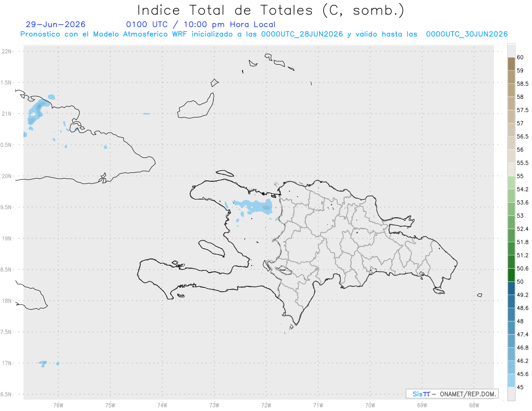Click the longitude label '75W'
The image size is (532, 411).
click(x=110, y=405)
